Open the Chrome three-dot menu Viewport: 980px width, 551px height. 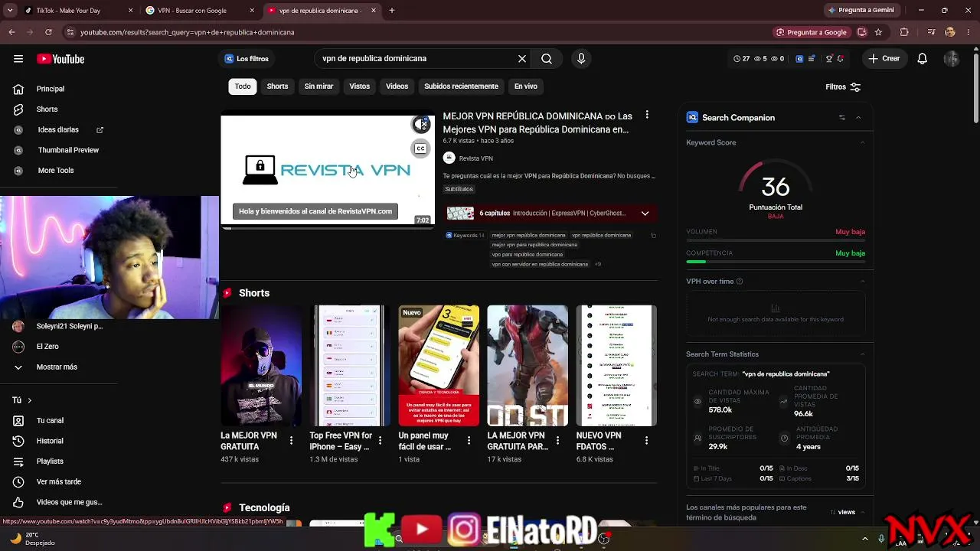(x=969, y=32)
